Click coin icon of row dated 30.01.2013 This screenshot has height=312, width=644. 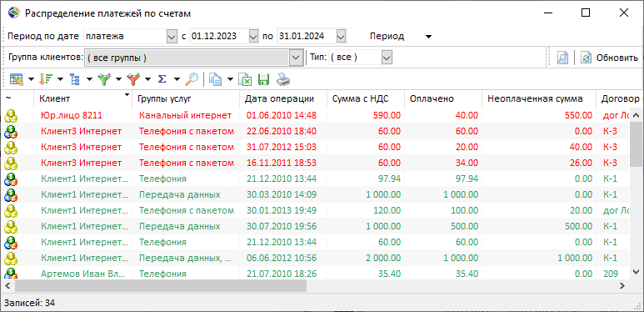pyautogui.click(x=11, y=210)
